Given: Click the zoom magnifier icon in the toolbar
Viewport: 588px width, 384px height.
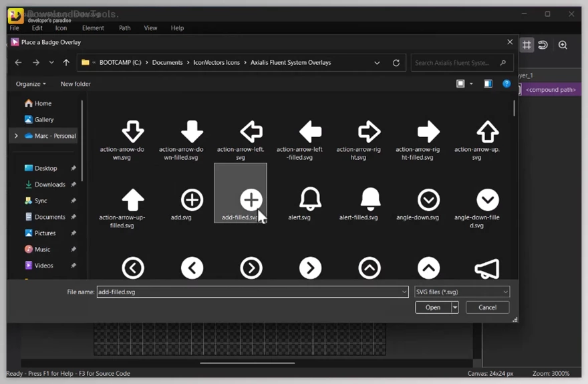Looking at the screenshot, I should click(563, 45).
